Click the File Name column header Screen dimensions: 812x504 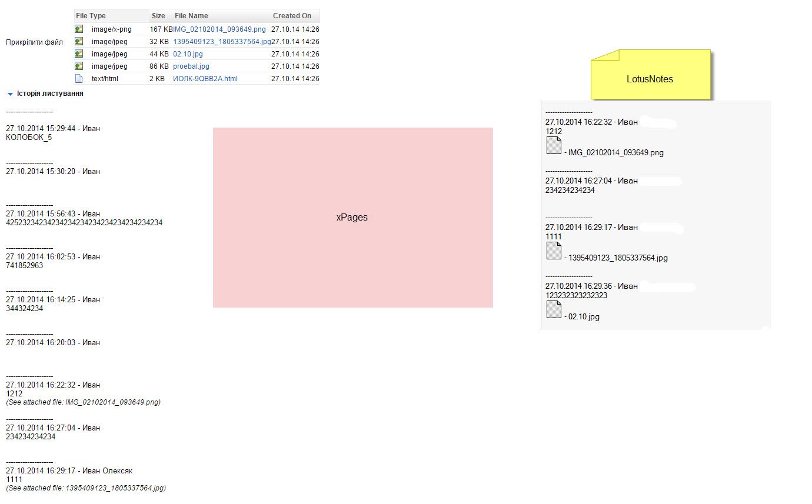pyautogui.click(x=191, y=16)
